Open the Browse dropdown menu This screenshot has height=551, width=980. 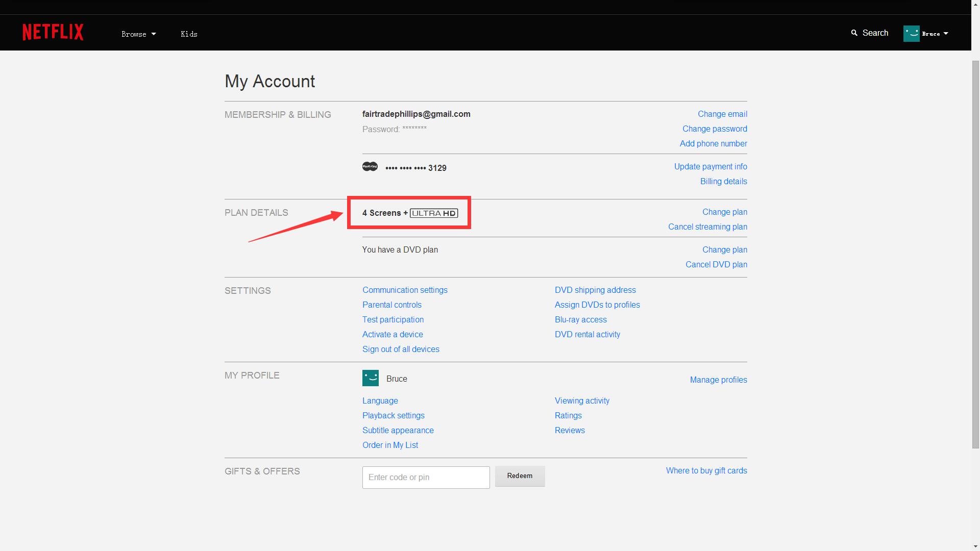[139, 34]
